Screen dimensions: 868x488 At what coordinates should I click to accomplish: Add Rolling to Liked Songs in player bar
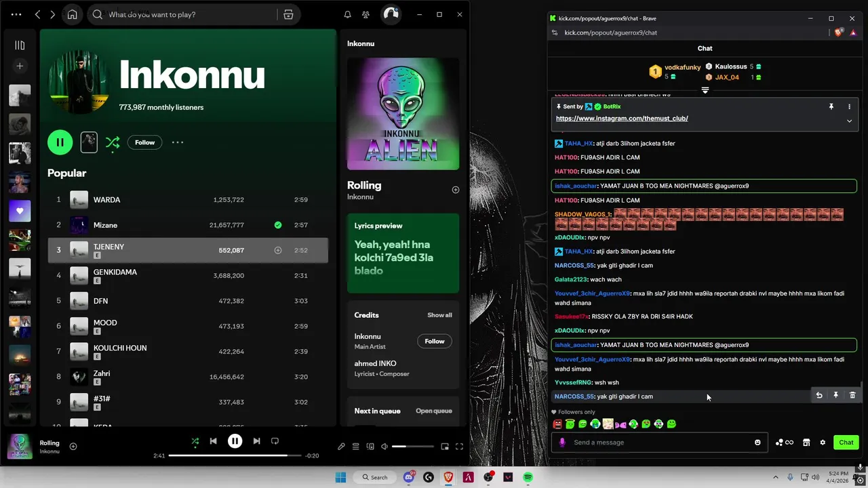(x=73, y=446)
